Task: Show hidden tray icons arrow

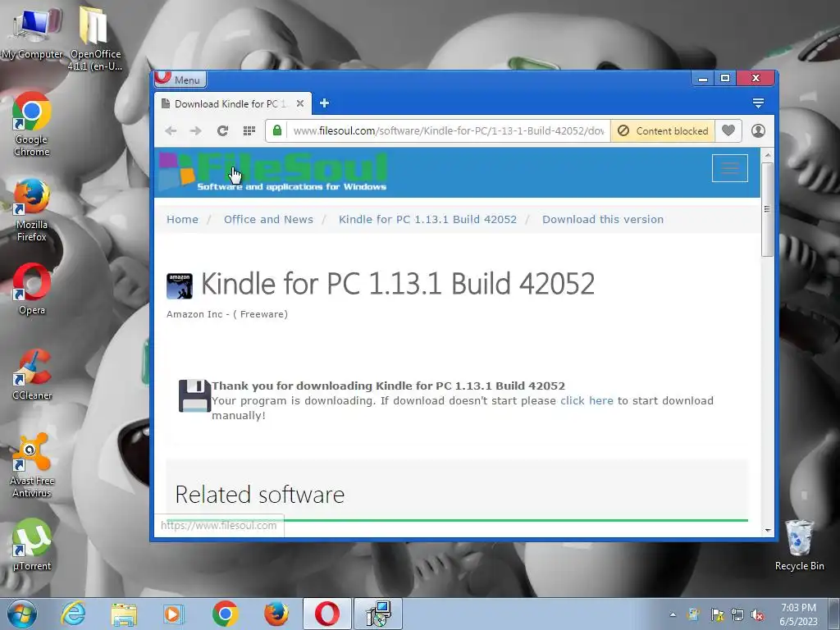Action: tap(673, 614)
